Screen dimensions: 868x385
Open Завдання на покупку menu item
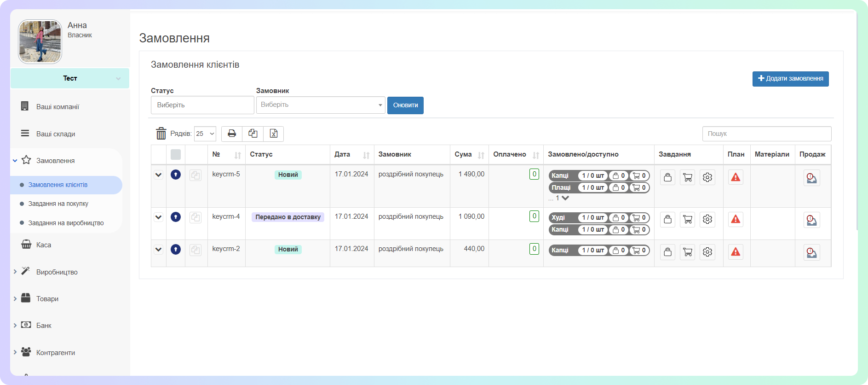tap(58, 204)
